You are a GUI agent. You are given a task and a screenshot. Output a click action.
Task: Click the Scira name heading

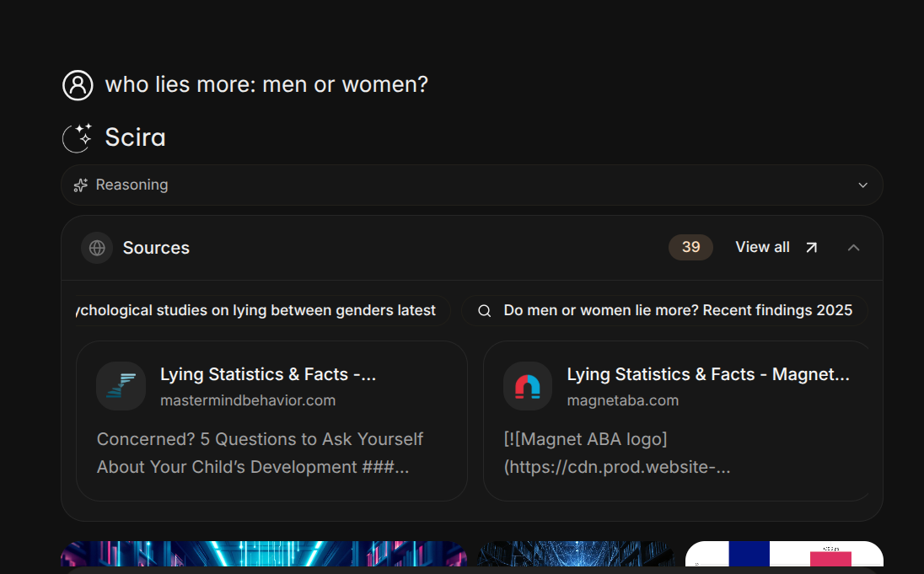[x=135, y=137]
